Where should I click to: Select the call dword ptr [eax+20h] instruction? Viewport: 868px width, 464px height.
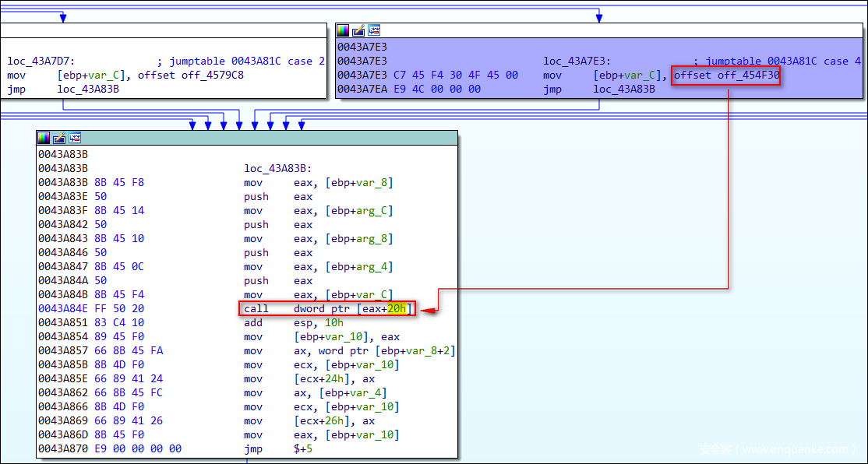pyautogui.click(x=328, y=309)
